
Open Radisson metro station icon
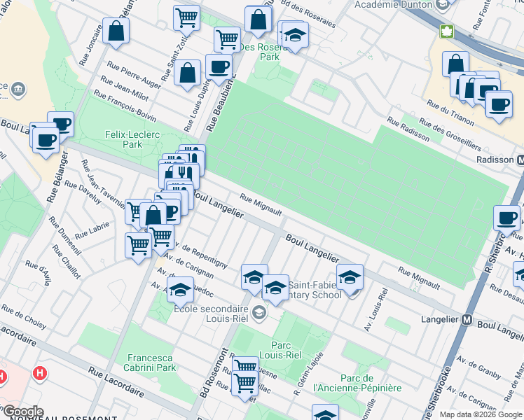click(520, 160)
